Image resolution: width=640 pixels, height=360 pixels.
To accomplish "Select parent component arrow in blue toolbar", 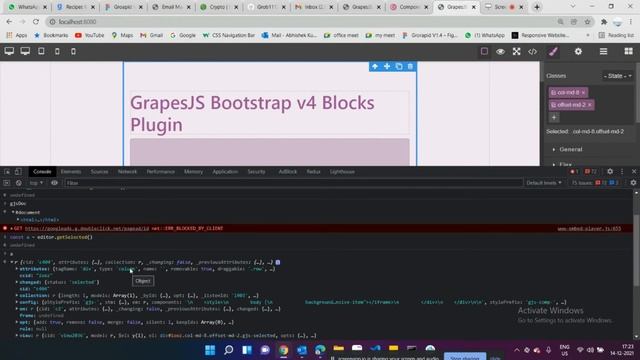I will [375, 67].
